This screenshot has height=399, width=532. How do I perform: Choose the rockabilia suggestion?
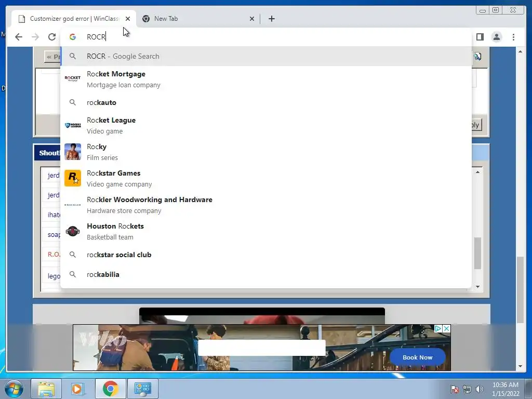pyautogui.click(x=266, y=274)
